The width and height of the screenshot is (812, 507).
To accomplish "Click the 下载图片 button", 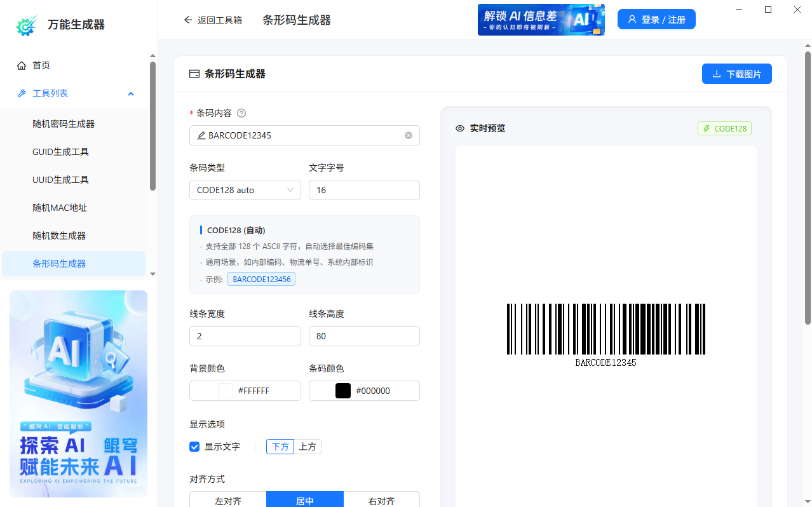I will point(736,74).
